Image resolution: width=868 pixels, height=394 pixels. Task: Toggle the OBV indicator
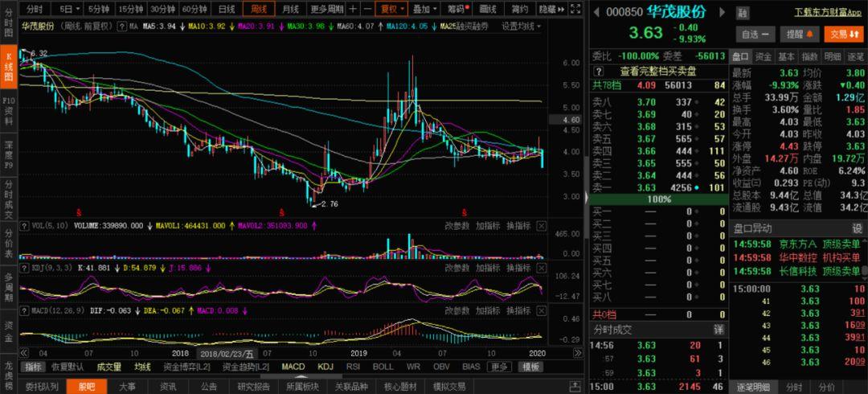441,367
